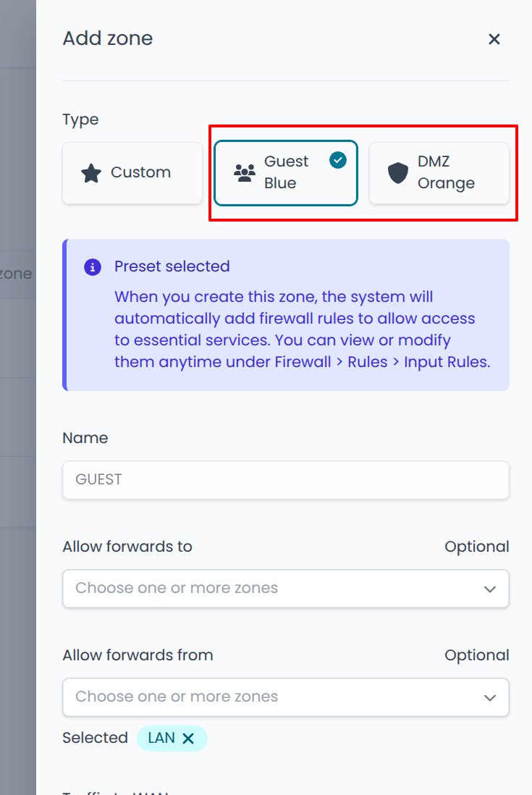Click the checkmark badge on Guest Blue
532x795 pixels.
click(338, 160)
